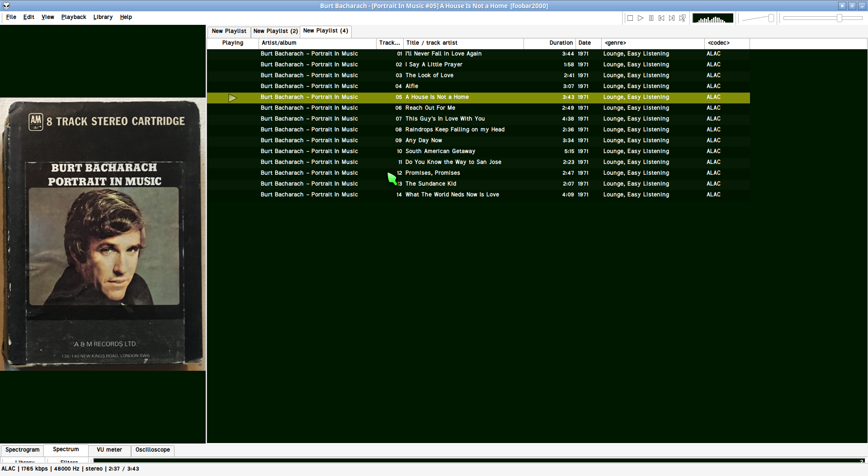The width and height of the screenshot is (868, 476).
Task: Select track Reach Out For Me
Action: pyautogui.click(x=478, y=108)
